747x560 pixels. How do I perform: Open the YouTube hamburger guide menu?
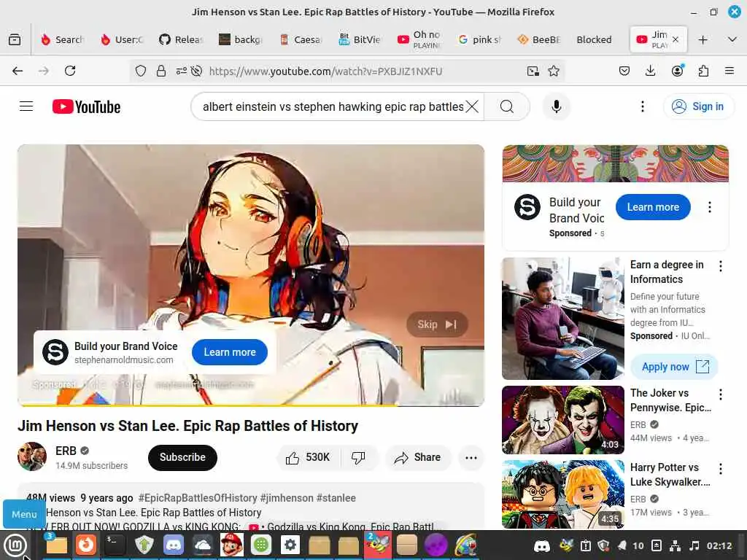coord(26,106)
